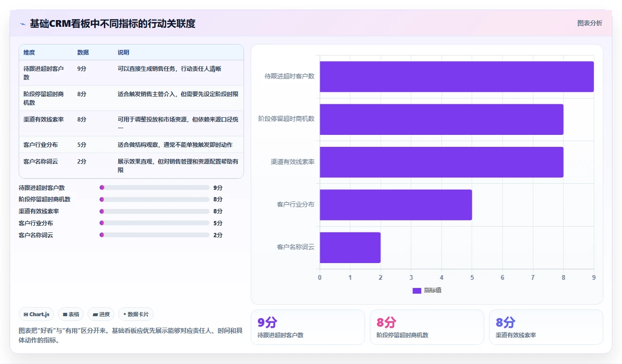The width and height of the screenshot is (622, 364).
Task: Select the 表格 tag chip
Action: pos(71,314)
